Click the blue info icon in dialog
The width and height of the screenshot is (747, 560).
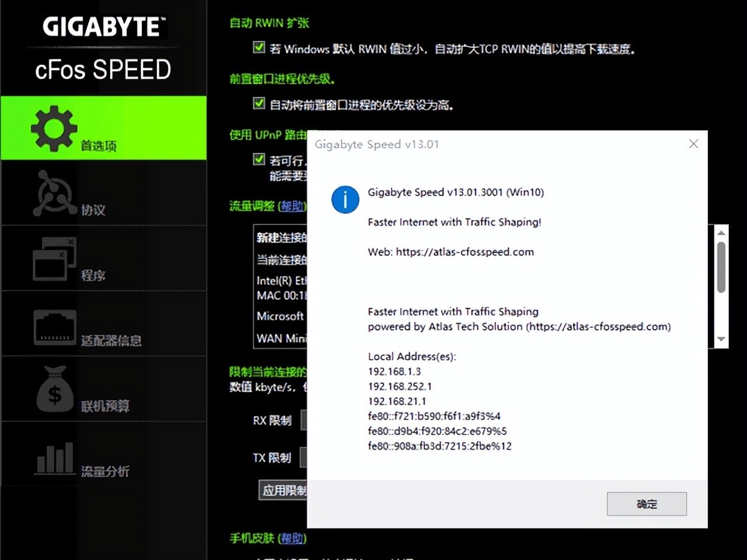345,199
